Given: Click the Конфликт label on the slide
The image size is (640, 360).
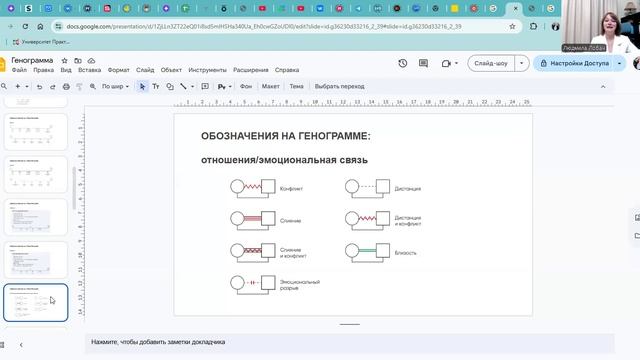Looking at the screenshot, I should [291, 189].
